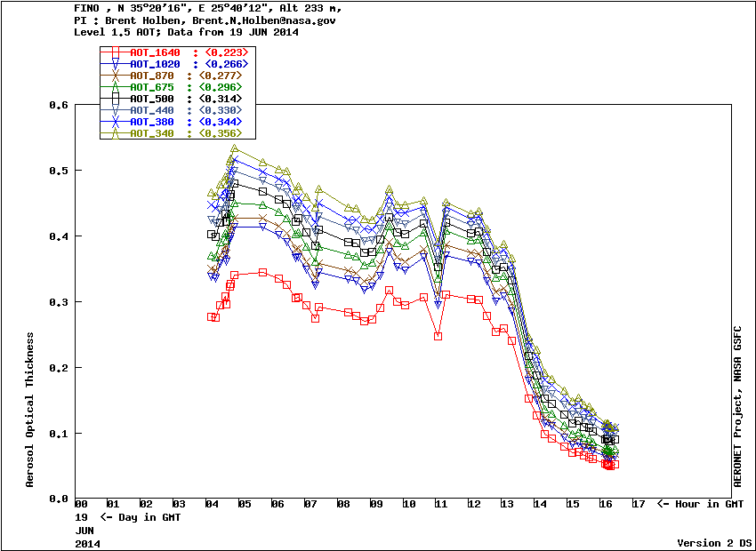
Task: Click the black square marker for AOT_500
Action: click(x=115, y=99)
